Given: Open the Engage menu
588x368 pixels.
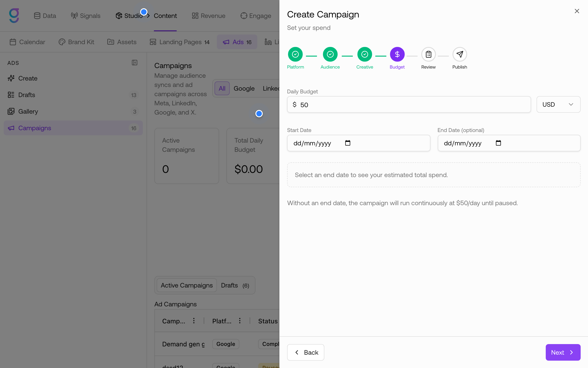Looking at the screenshot, I should 256,16.
